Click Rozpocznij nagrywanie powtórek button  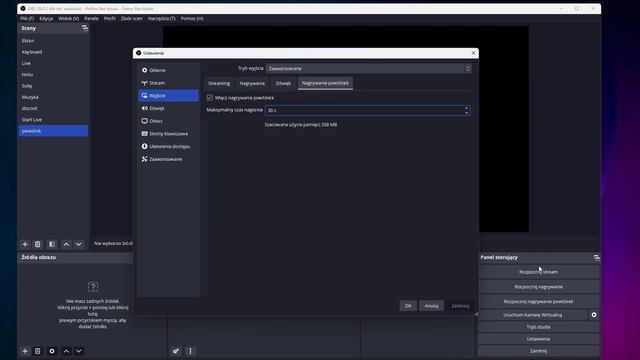[x=538, y=302]
